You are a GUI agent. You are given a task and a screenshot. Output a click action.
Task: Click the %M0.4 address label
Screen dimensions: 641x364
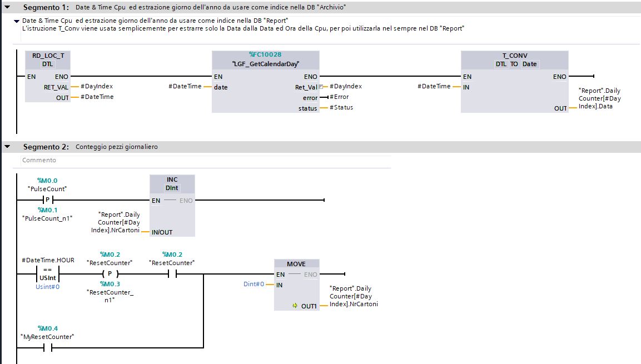coord(47,328)
